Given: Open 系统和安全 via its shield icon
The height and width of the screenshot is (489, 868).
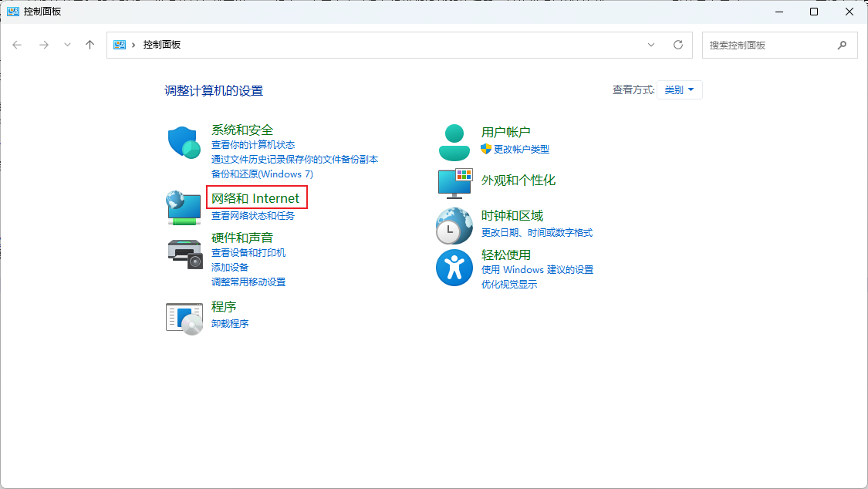Looking at the screenshot, I should point(183,142).
